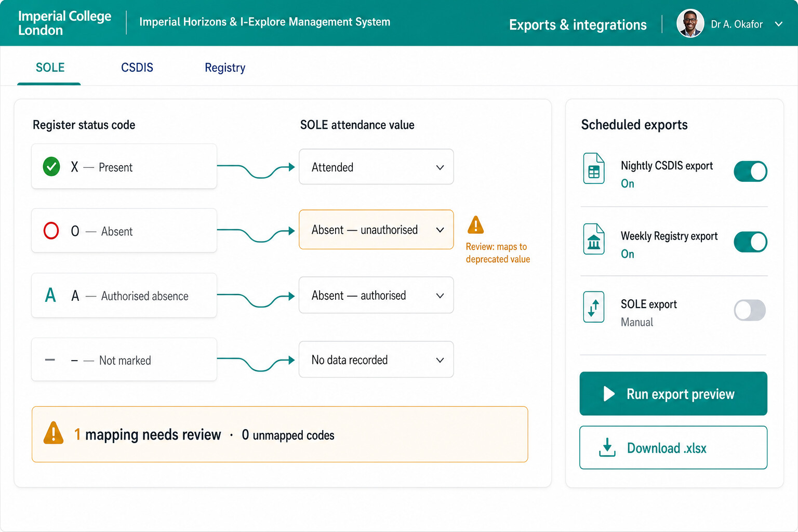The width and height of the screenshot is (798, 532).
Task: Click the Exports & integrations header link
Action: 578,24
